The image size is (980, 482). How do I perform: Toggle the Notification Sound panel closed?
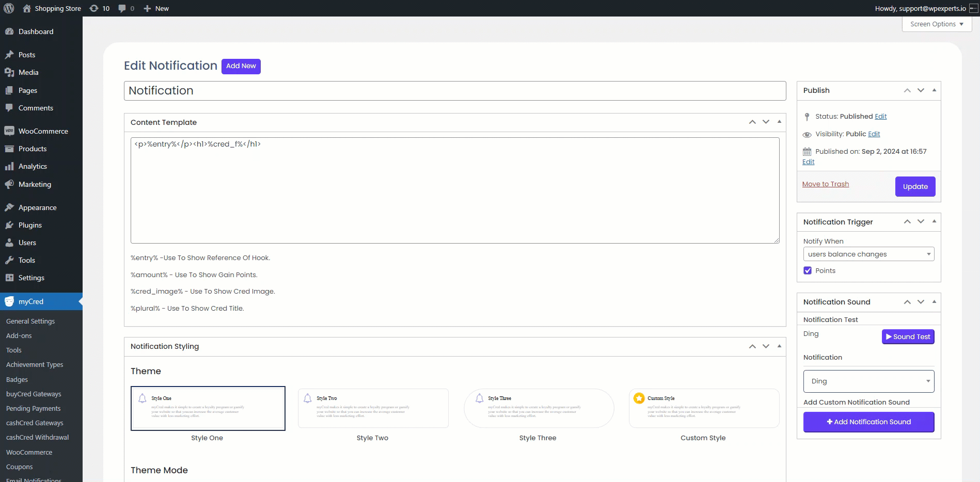click(934, 302)
